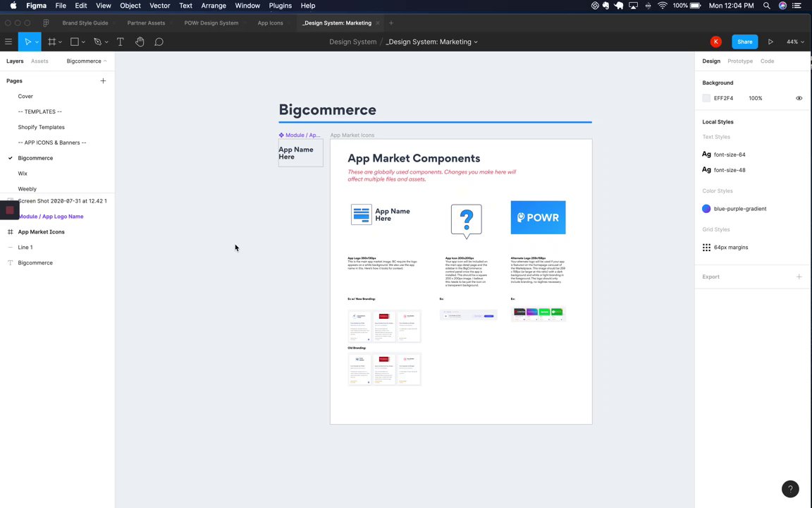
Task: Open the Object menu
Action: point(130,6)
